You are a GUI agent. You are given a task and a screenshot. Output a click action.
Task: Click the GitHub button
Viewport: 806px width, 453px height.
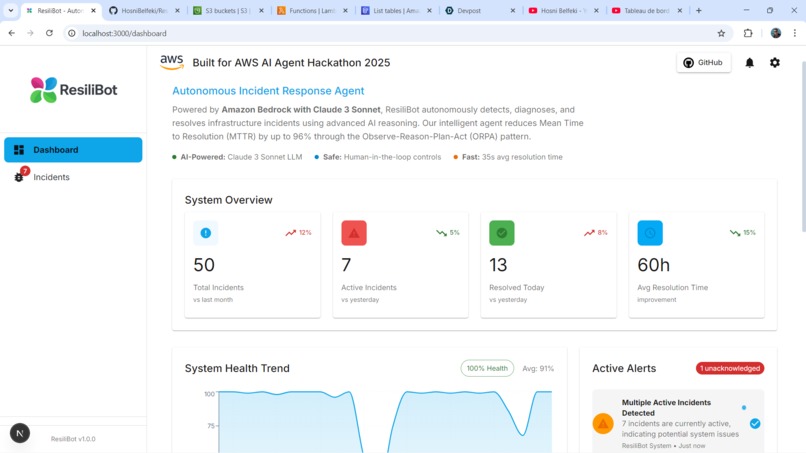[703, 63]
